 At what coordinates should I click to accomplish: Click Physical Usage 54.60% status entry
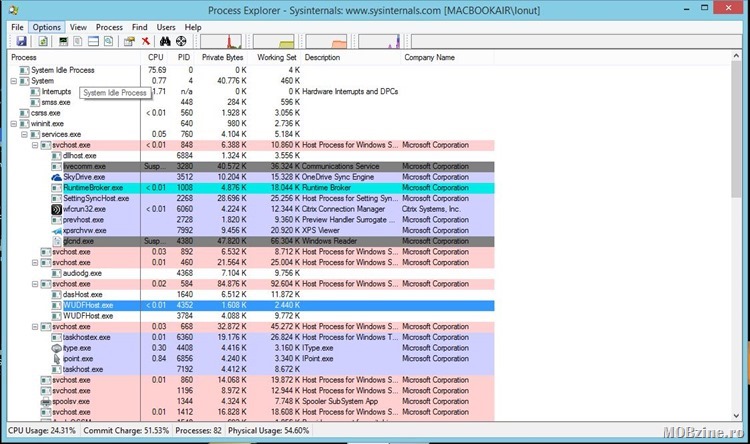pyautogui.click(x=268, y=431)
